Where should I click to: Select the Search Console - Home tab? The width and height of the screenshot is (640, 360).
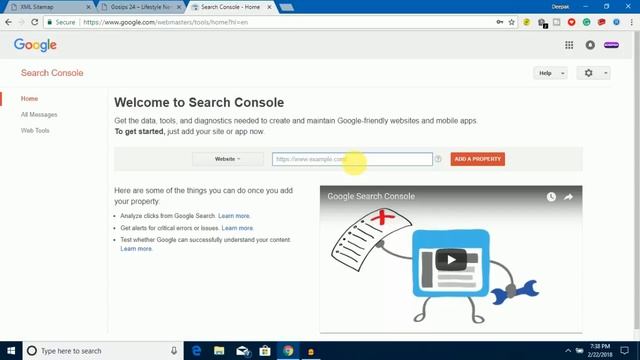[230, 7]
